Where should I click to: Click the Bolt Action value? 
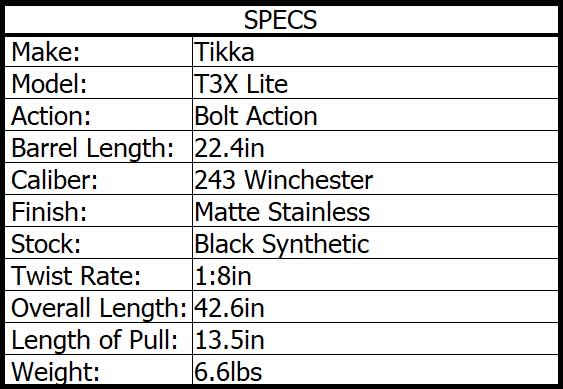[256, 116]
